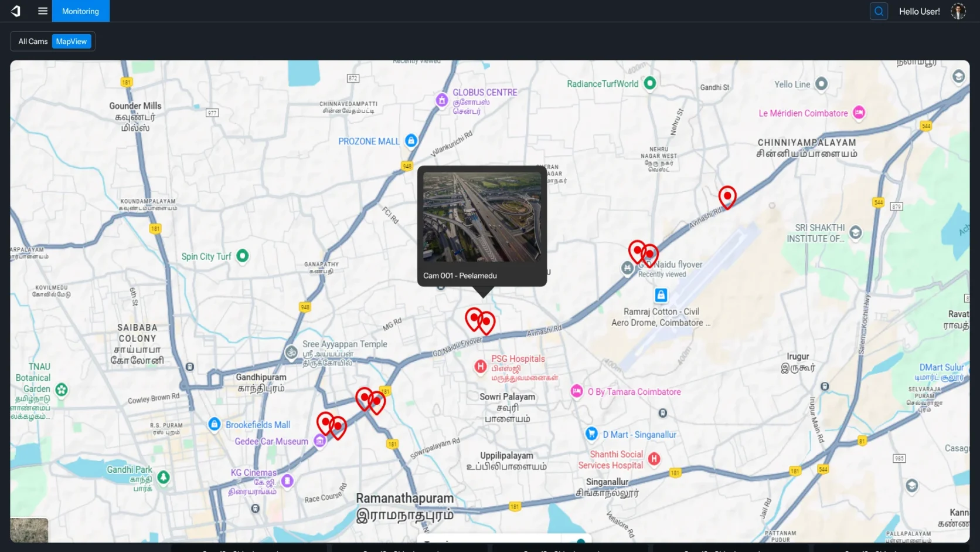Click the Cam 001 - Peelamedu label
Viewport: 980px width, 552px height.
pos(460,275)
